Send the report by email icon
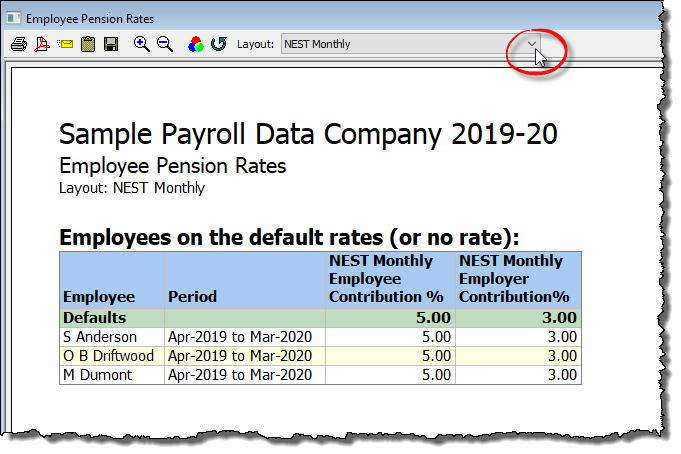This screenshot has height=454, width=681. coord(65,44)
